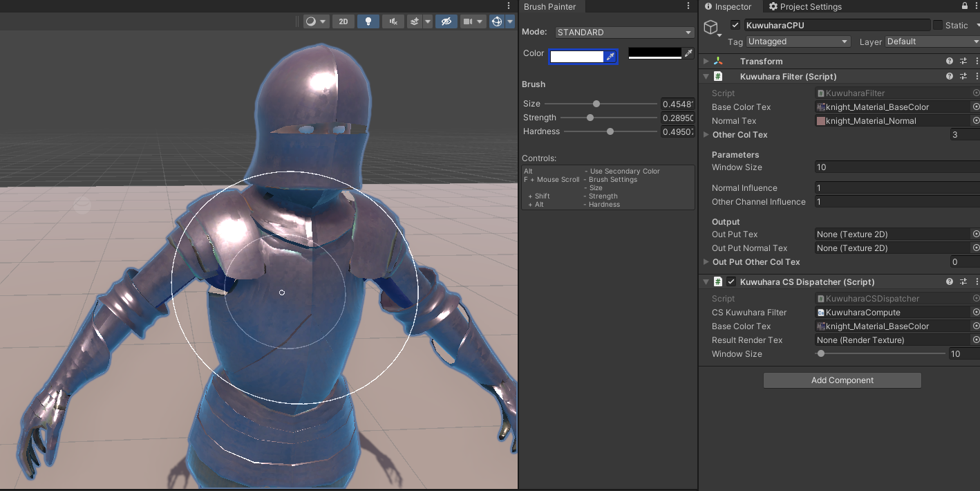The height and width of the screenshot is (491, 980).
Task: Toggle scene audio mute icon
Action: point(393,21)
